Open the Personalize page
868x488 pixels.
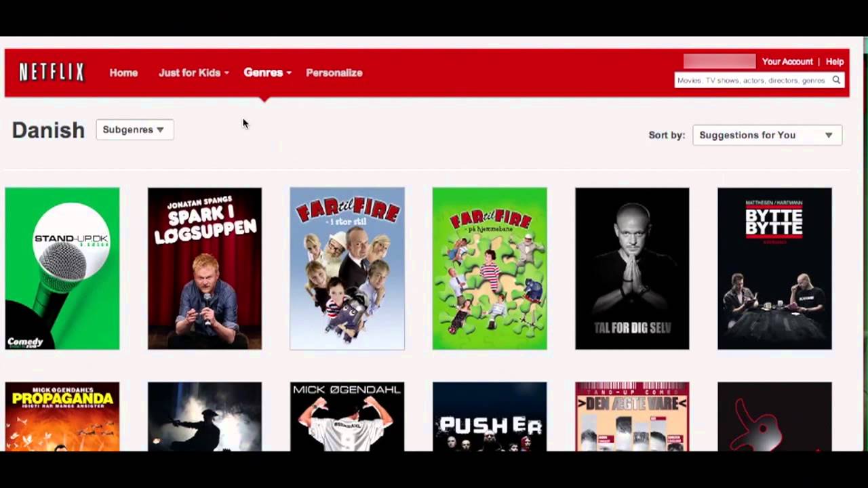pos(334,73)
